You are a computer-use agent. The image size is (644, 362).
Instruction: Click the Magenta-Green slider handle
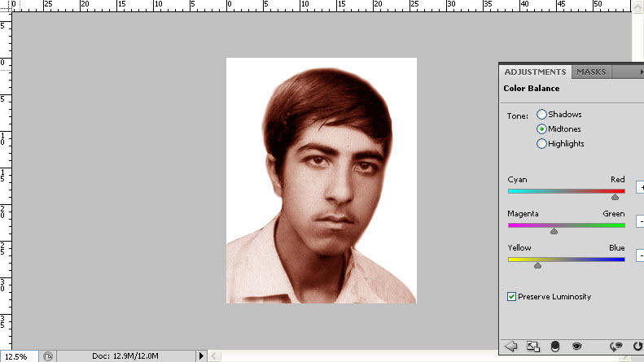pos(554,232)
